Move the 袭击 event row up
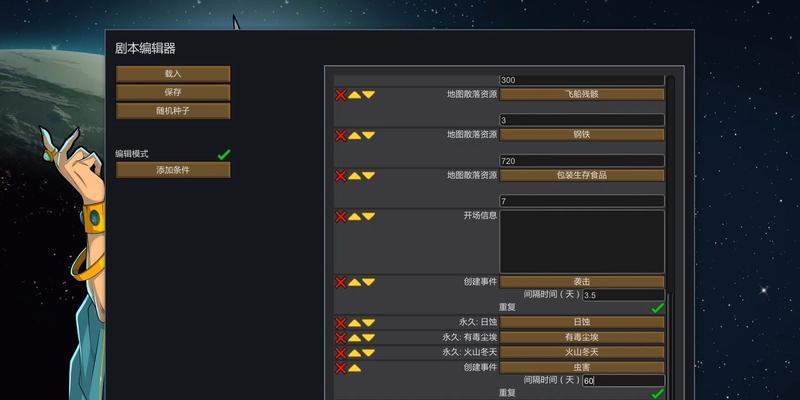Screen dimensions: 800x400 click(355, 282)
